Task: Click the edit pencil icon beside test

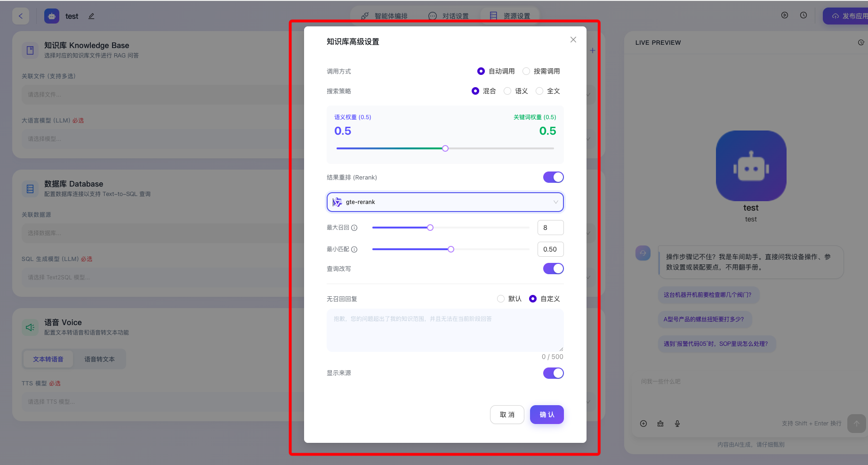Action: click(91, 16)
